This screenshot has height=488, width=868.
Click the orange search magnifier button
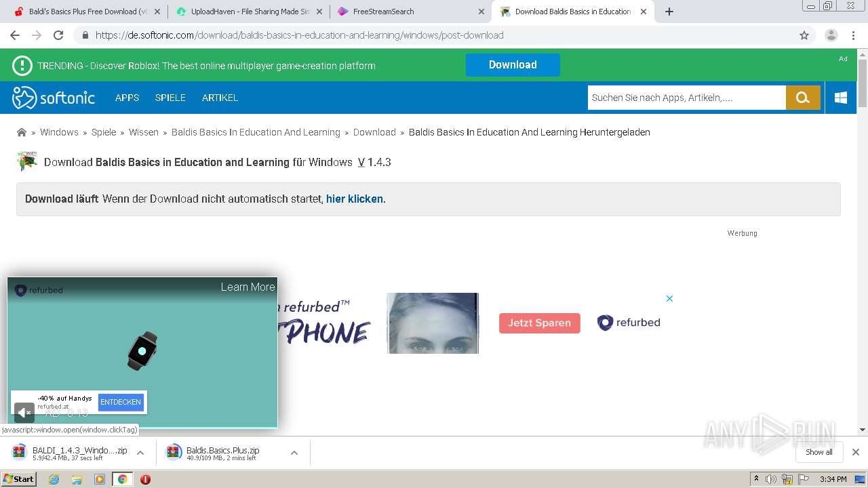coord(803,98)
